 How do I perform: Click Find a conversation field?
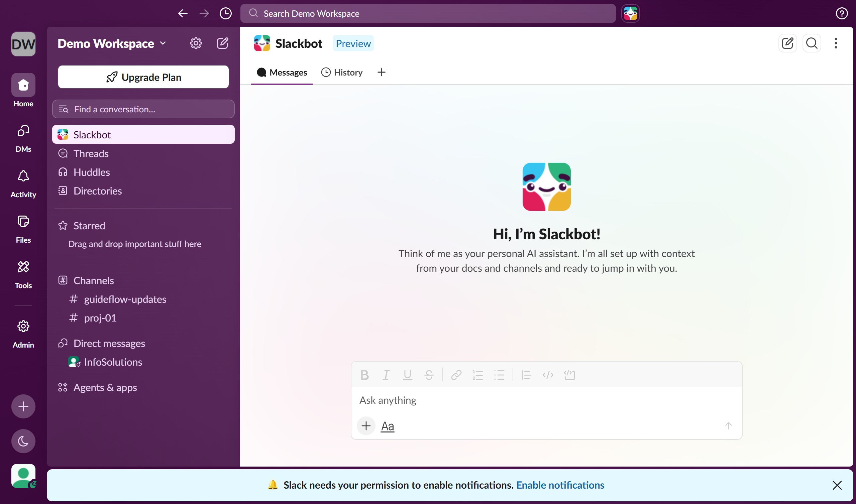point(143,109)
